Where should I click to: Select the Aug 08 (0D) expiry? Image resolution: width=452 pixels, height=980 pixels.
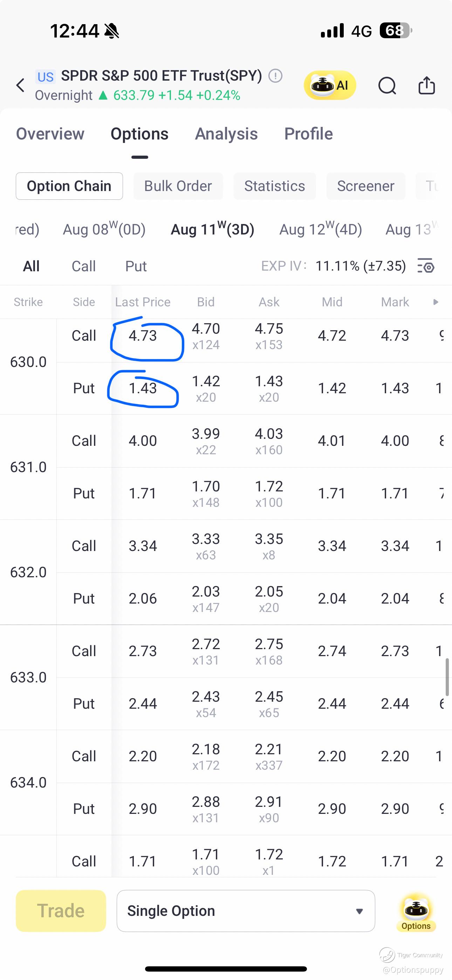(104, 229)
